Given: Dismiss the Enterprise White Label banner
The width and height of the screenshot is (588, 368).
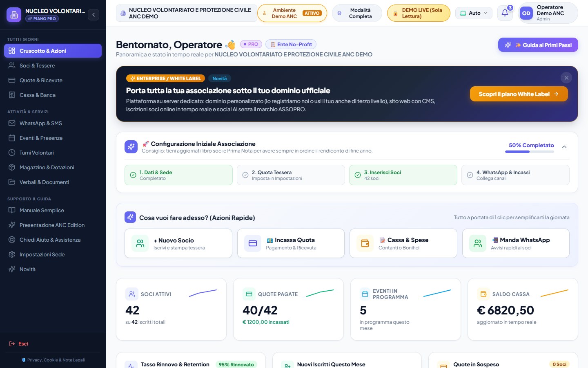Looking at the screenshot, I should coord(566,78).
